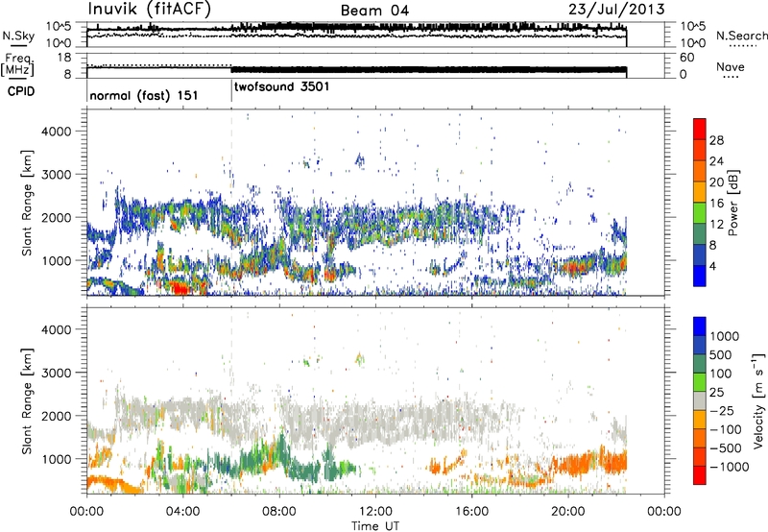
Task: Click the 'Freq. [MHz]' axis label
Action: [x=17, y=65]
